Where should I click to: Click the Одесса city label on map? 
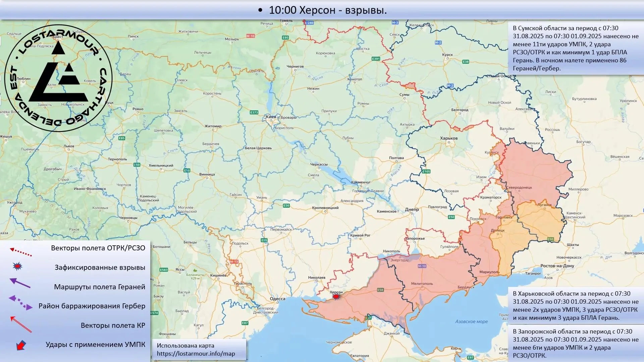point(277,299)
